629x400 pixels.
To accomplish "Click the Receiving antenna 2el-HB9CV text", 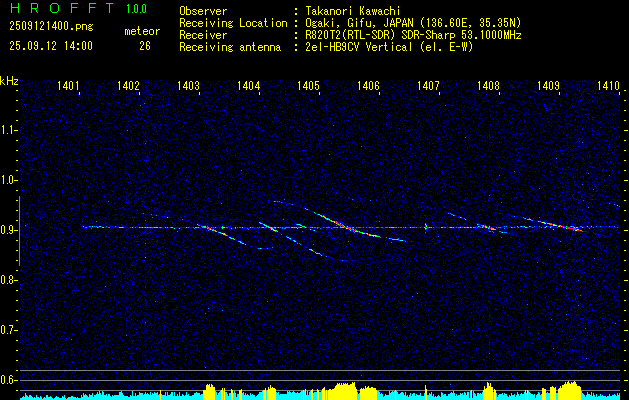I will 389,47.
